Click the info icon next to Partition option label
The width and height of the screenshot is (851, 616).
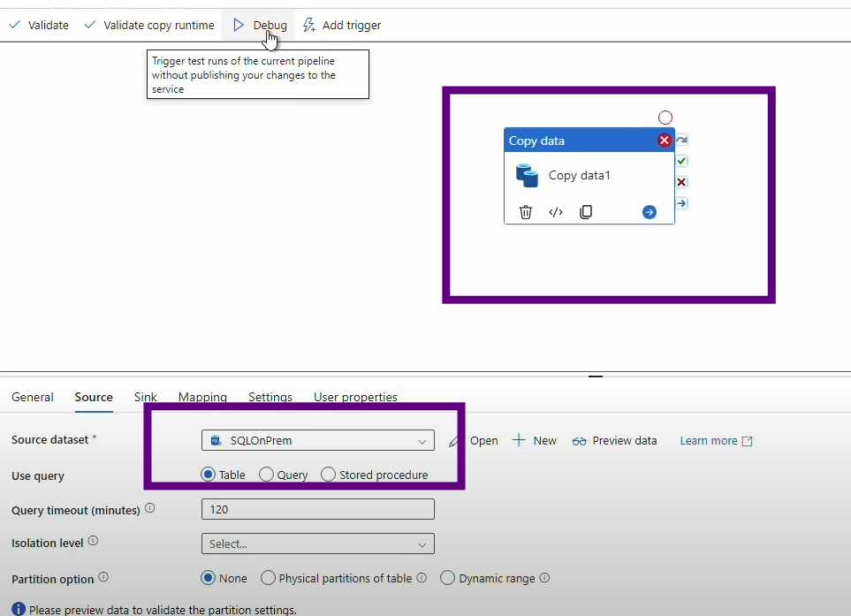pyautogui.click(x=103, y=577)
